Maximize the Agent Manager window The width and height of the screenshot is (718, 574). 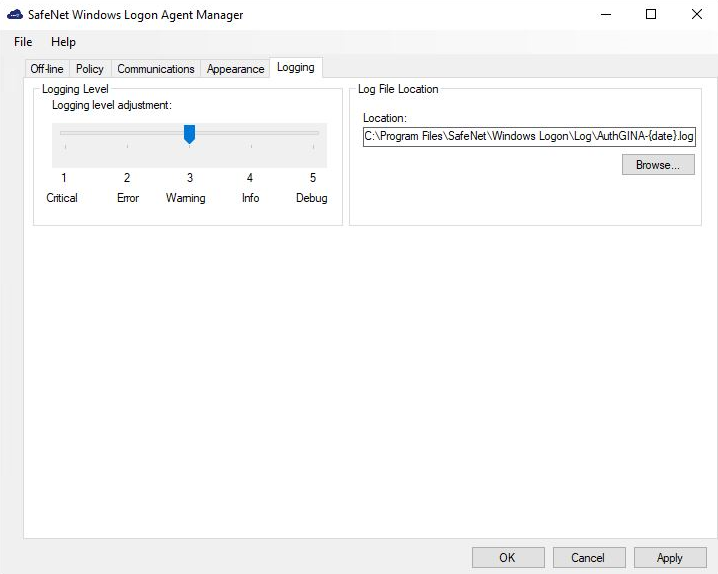(651, 15)
